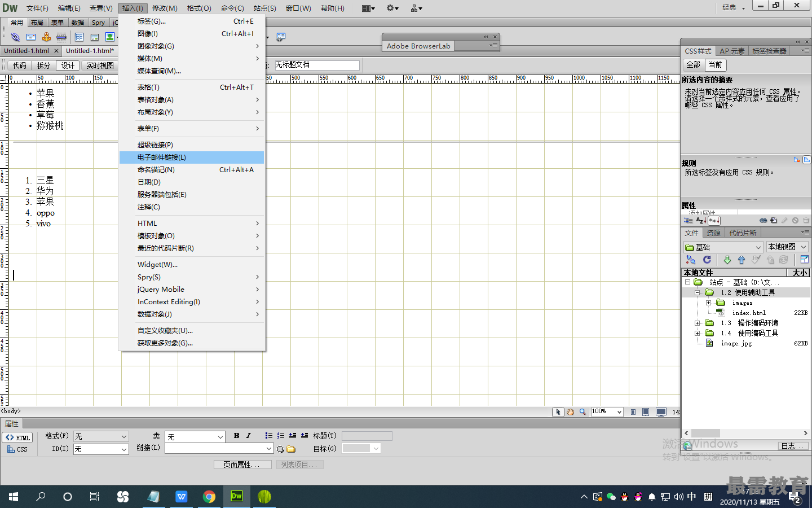Expand Files panel to show local and remote
Viewport: 812px width, 508px height.
coord(805,260)
